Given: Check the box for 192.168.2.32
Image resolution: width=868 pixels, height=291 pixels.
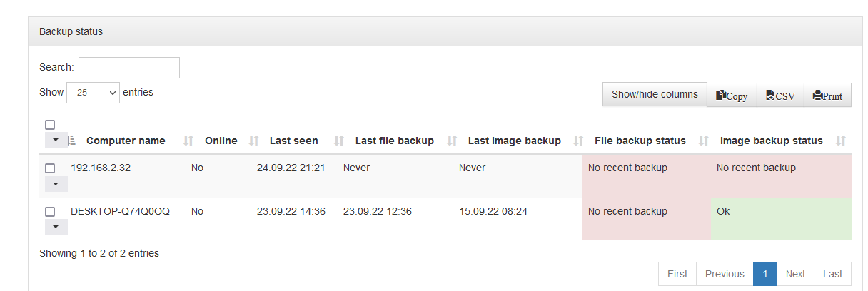Looking at the screenshot, I should pos(50,168).
